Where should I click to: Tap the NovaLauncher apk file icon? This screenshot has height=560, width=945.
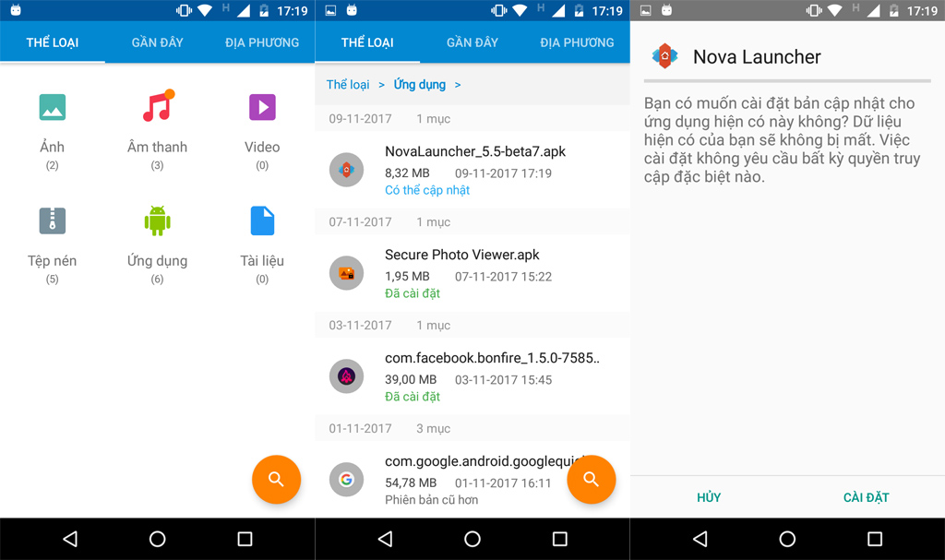click(347, 170)
